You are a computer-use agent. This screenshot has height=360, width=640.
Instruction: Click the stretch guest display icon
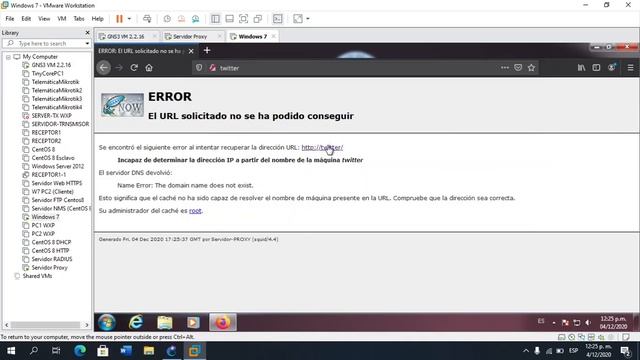[x=298, y=19]
